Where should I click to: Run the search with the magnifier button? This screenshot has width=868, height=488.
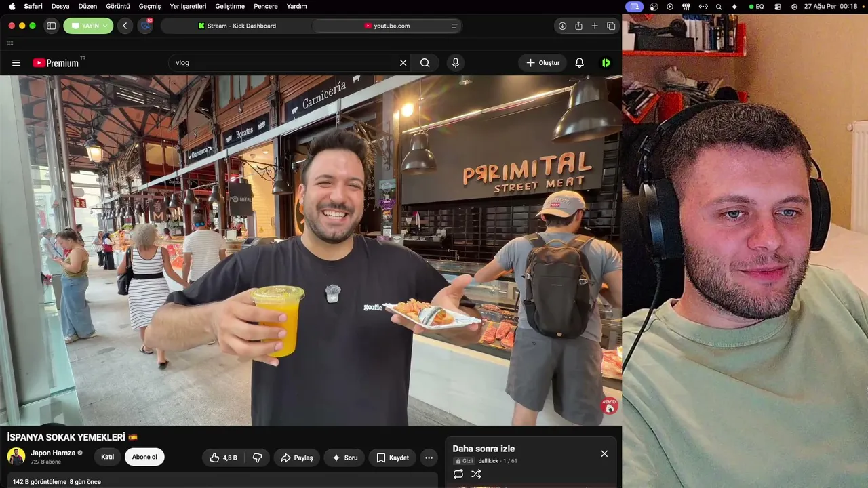(425, 63)
